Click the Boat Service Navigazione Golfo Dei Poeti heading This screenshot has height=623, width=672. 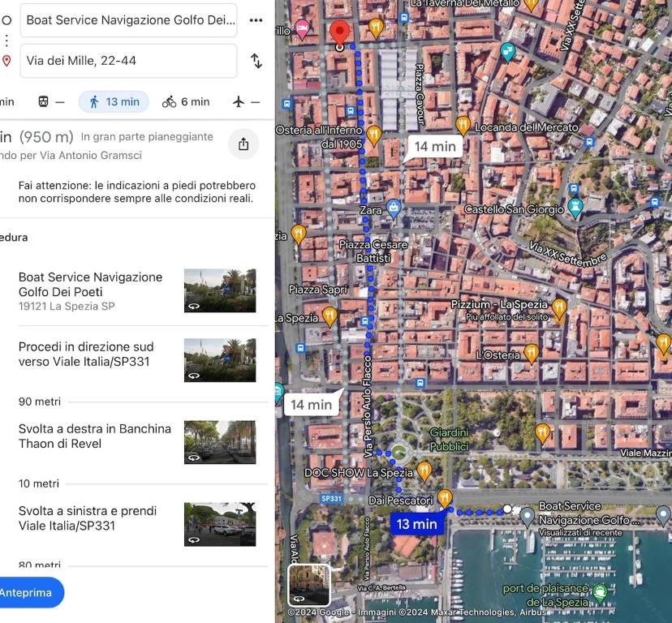[90, 285]
